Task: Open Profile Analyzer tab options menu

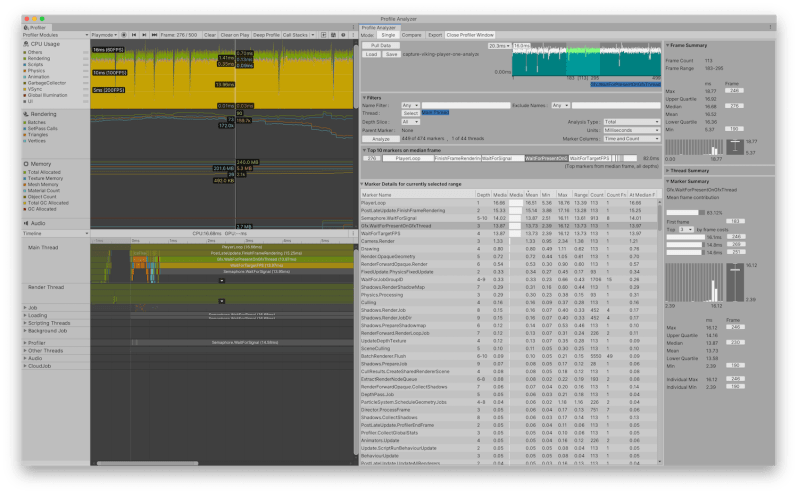Action: (x=771, y=27)
